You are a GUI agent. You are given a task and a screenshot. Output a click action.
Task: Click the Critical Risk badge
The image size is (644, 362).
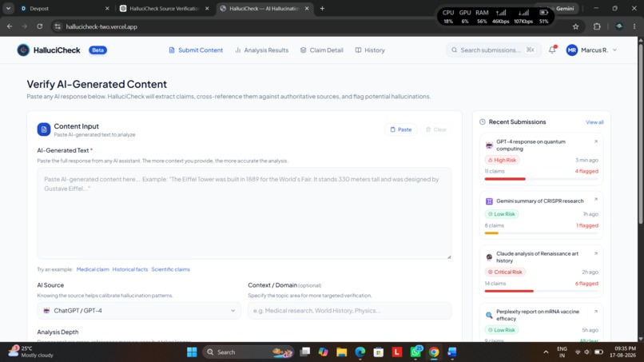(505, 272)
